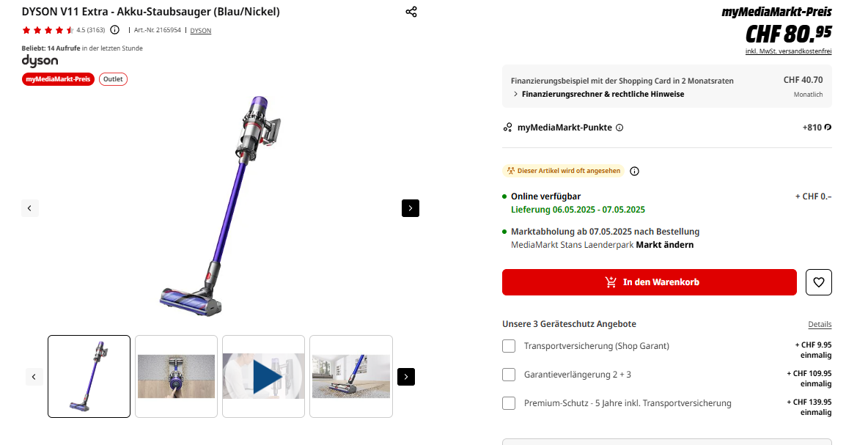868x445 pixels.
Task: Click Markt ändern to change store
Action: (x=664, y=245)
